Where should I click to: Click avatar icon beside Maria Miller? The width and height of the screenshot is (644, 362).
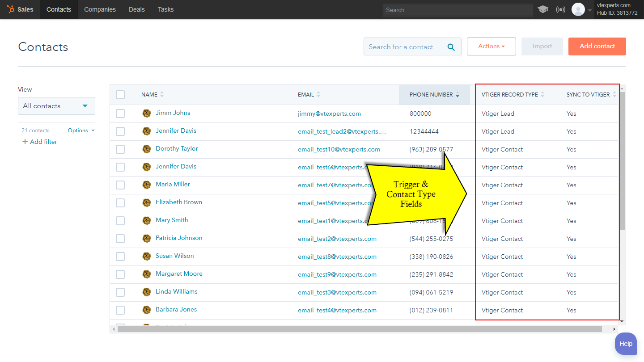pos(147,185)
